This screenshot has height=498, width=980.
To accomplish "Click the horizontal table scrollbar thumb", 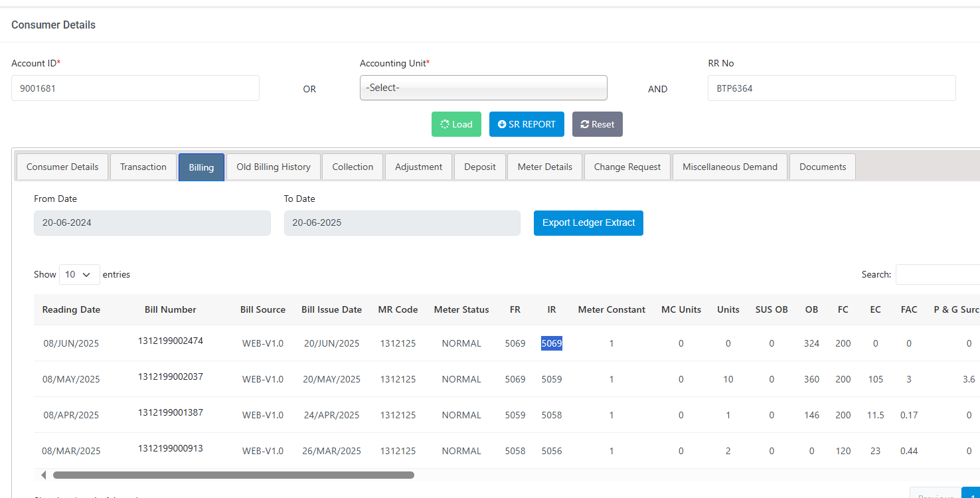I will click(x=234, y=475).
